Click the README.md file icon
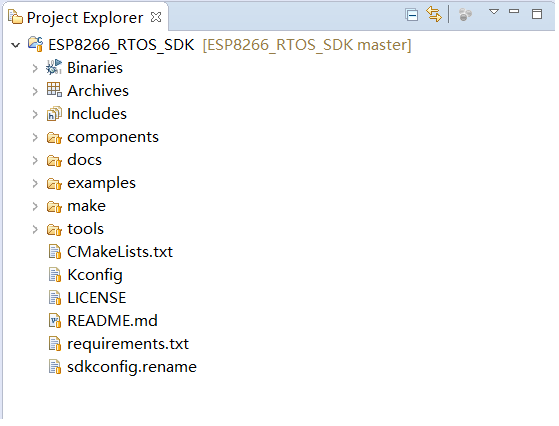Viewport: 559px width, 426px height. [55, 320]
